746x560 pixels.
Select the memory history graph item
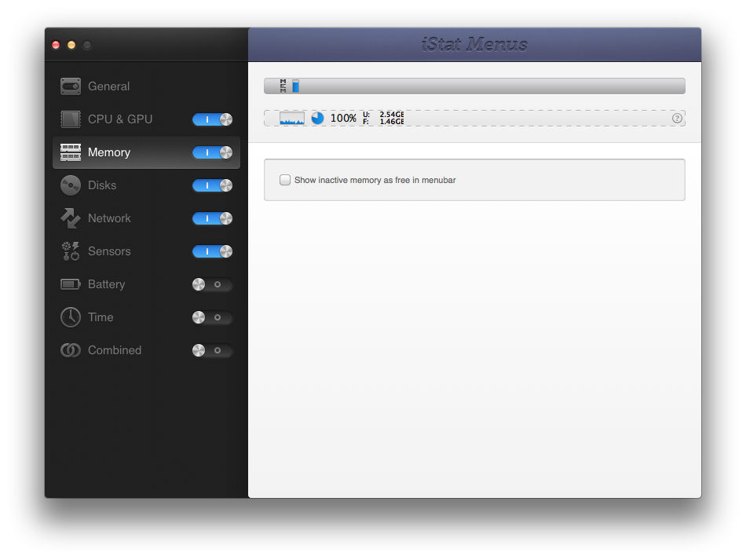point(292,118)
